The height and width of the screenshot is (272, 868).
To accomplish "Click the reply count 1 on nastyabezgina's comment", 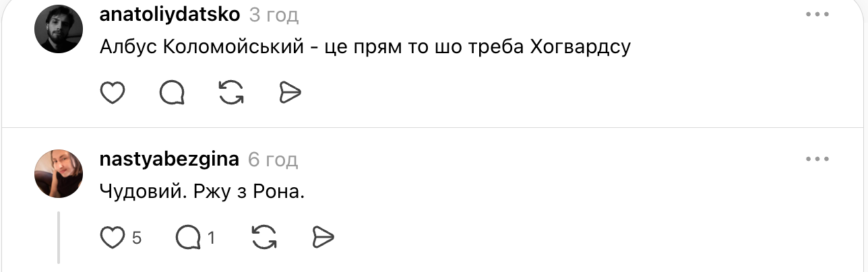I will pos(211,238).
